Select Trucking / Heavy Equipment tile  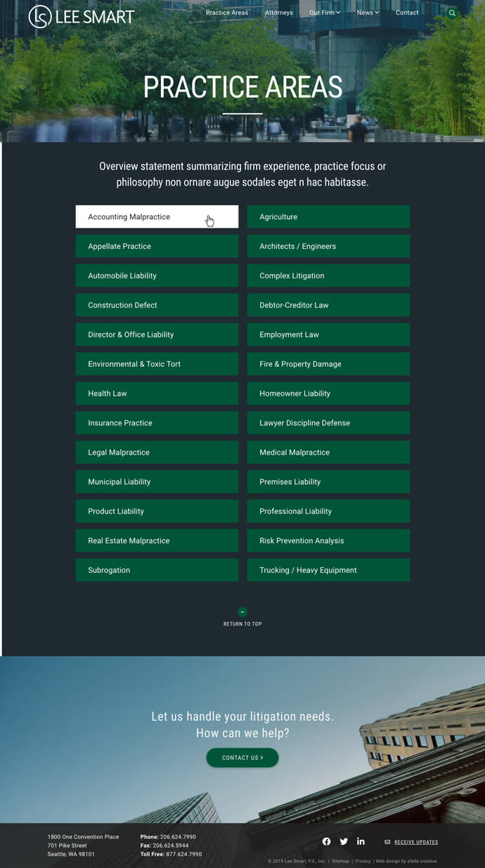click(328, 570)
